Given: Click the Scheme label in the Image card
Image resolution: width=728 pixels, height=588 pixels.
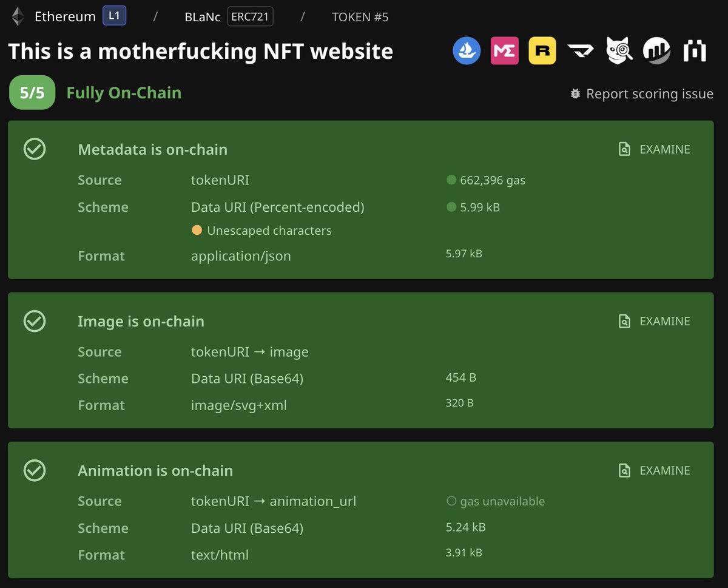Looking at the screenshot, I should click(103, 379).
